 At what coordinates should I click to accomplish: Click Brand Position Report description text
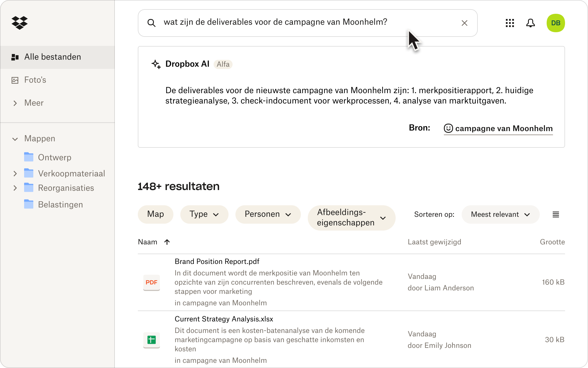tap(278, 282)
